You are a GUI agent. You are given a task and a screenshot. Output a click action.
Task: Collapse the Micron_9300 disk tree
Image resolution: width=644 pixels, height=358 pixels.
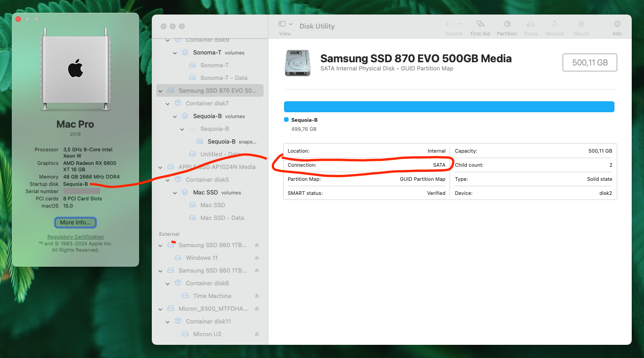point(160,309)
